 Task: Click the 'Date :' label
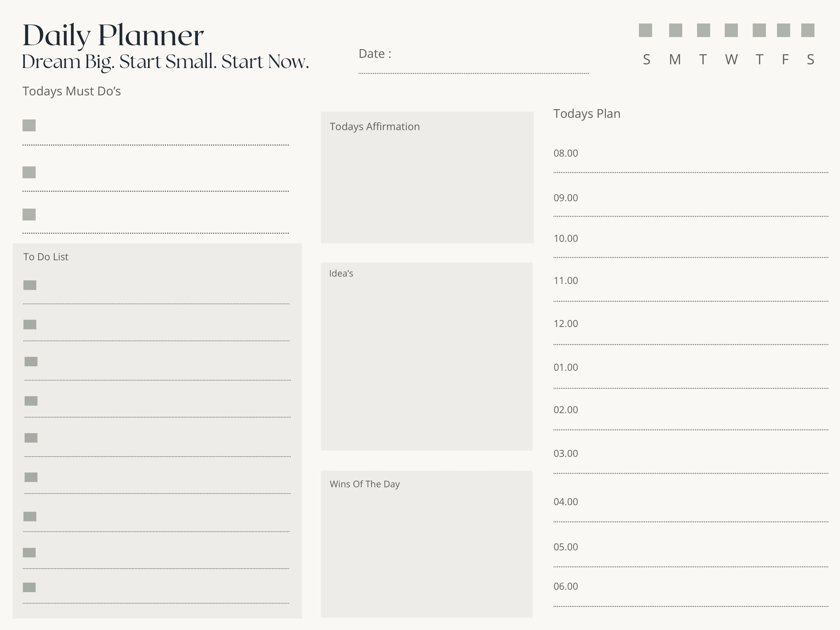(375, 54)
